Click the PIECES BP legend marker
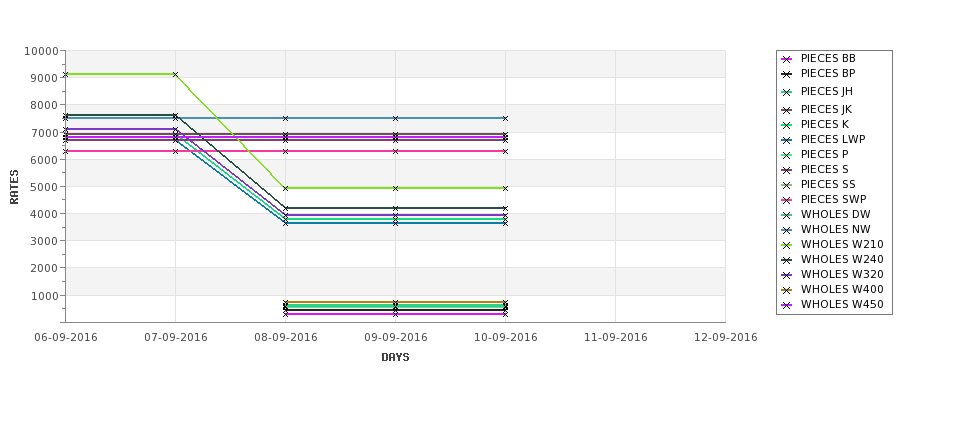 pyautogui.click(x=787, y=75)
